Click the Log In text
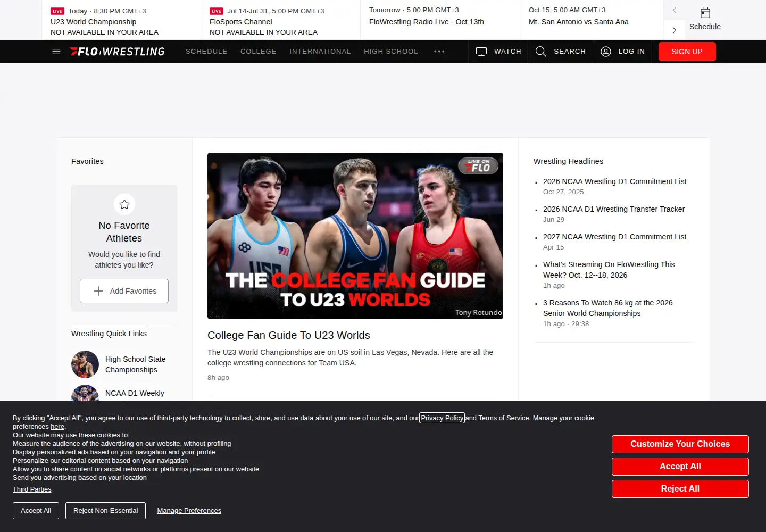 tap(631, 52)
